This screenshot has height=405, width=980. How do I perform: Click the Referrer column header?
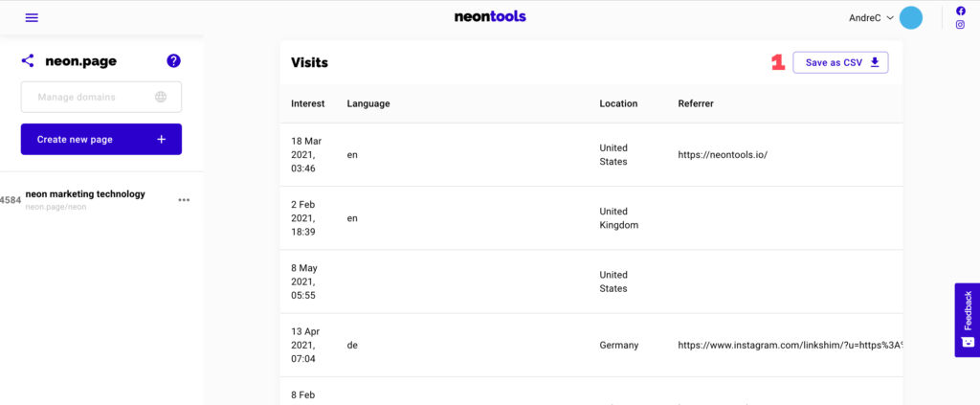pos(696,103)
